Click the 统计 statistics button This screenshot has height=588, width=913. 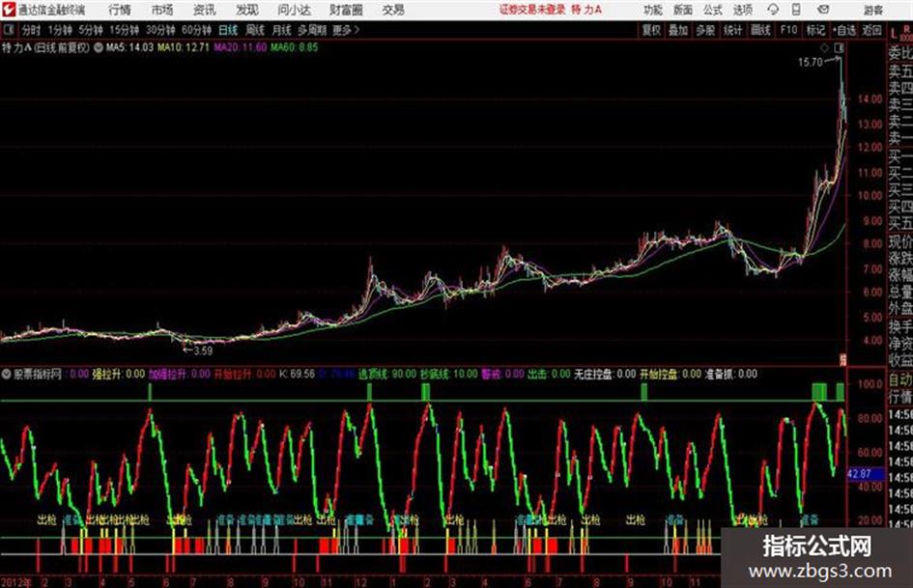pos(732,30)
